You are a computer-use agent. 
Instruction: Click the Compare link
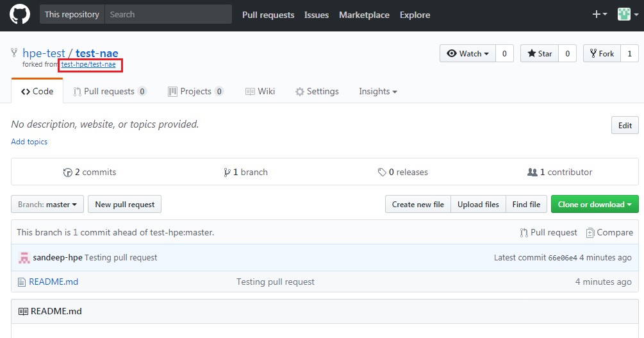(x=609, y=232)
